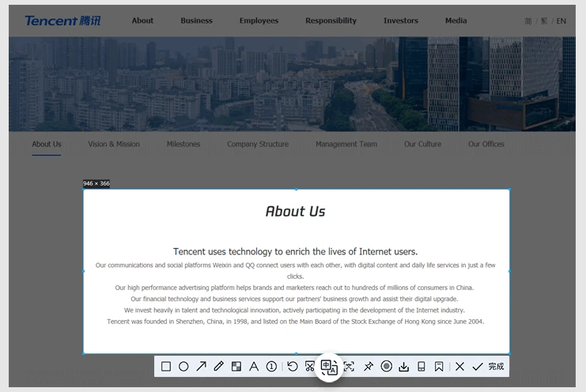586x392 pixels.
Task: Click the Tencent logo
Action: pyautogui.click(x=62, y=21)
